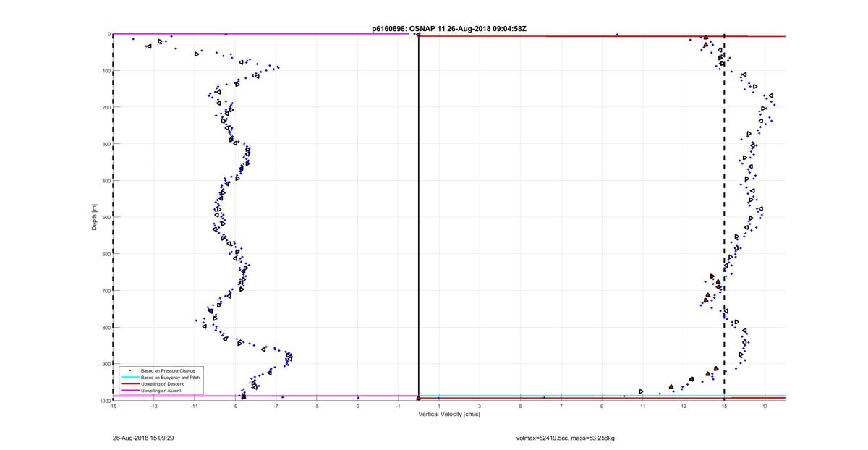The height and width of the screenshot is (450, 868).
Task: Click the magenta line sample in the legend
Action: pos(130,391)
